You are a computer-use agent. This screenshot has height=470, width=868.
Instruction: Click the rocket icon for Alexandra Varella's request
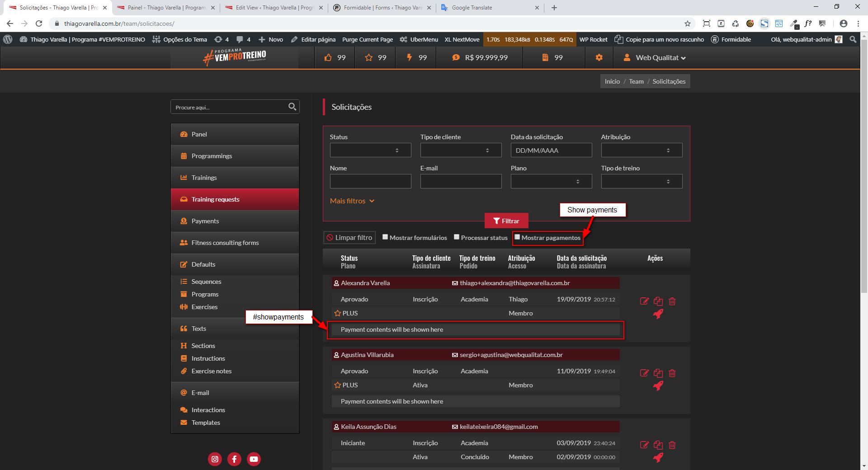click(658, 314)
